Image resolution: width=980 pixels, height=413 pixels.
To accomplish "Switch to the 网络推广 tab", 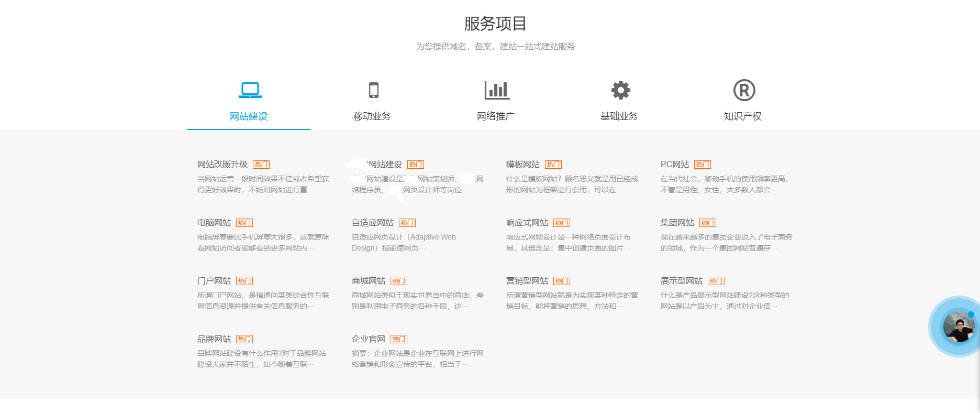I will (x=496, y=116).
